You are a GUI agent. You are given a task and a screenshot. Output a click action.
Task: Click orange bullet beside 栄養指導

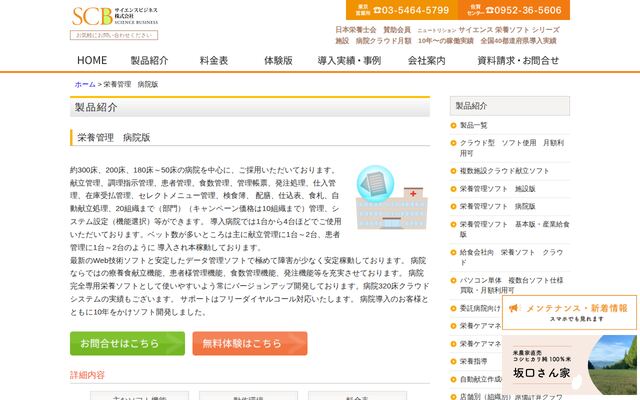click(453, 362)
